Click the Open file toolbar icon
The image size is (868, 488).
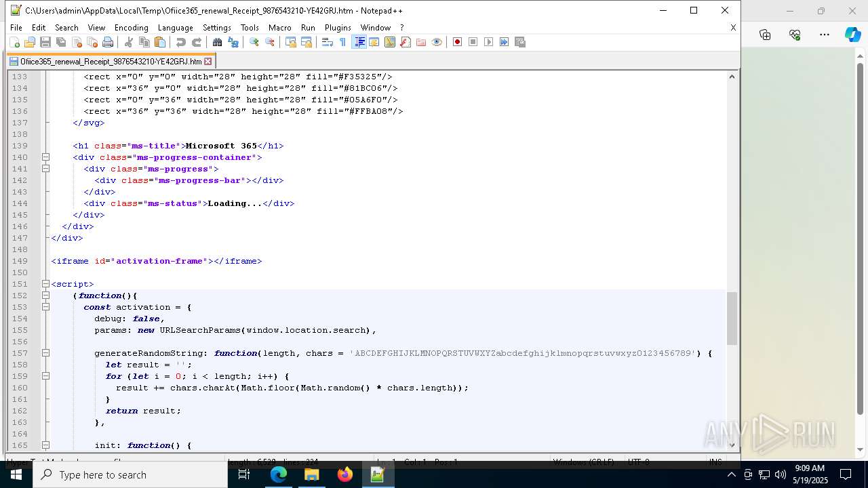coord(30,42)
